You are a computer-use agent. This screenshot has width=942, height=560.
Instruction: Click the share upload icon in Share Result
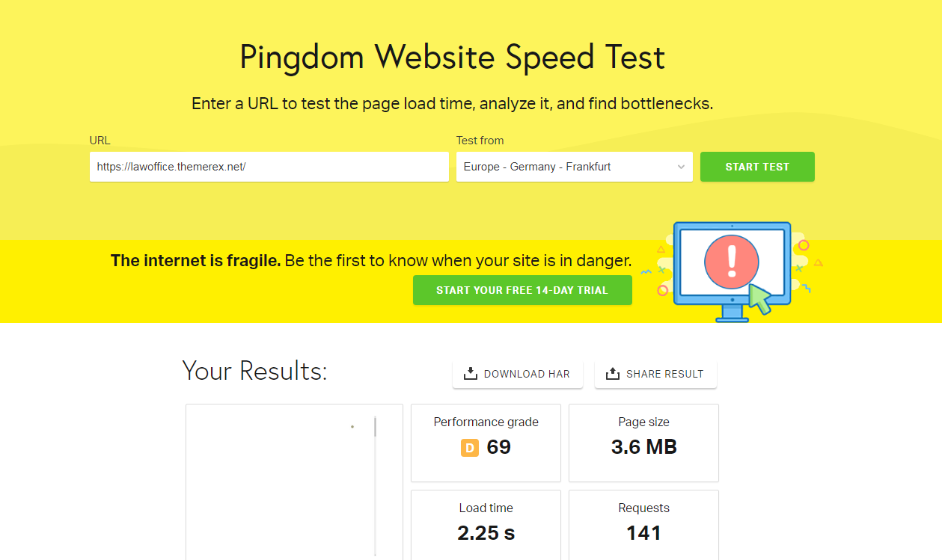(x=612, y=374)
